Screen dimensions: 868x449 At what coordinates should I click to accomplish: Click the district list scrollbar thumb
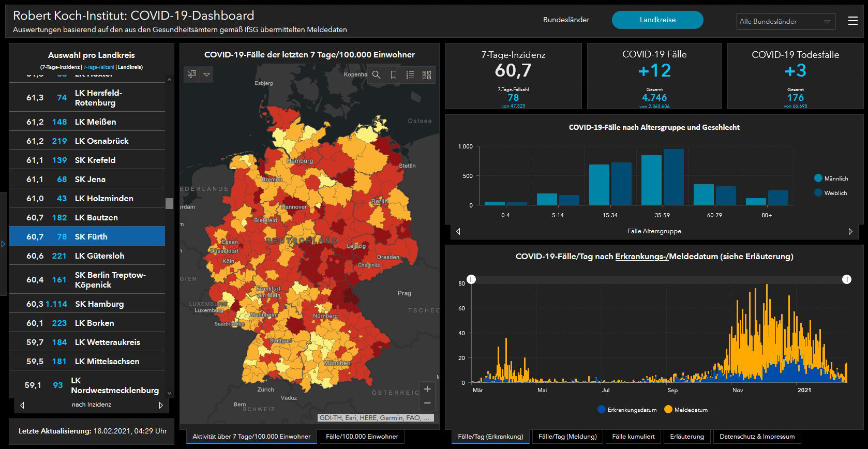click(169, 203)
